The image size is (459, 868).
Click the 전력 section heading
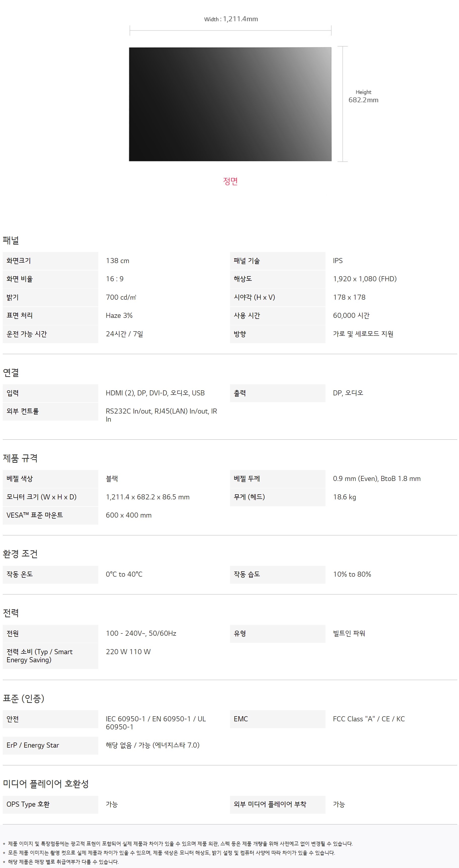pyautogui.click(x=11, y=613)
